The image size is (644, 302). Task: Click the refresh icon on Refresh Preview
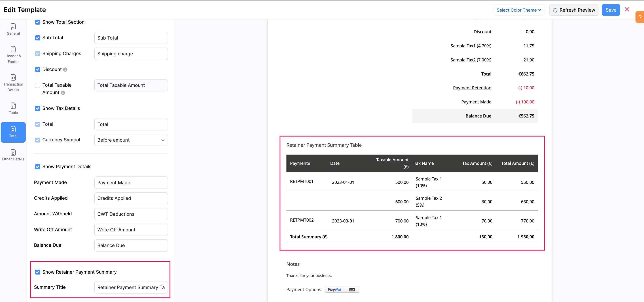tap(555, 10)
